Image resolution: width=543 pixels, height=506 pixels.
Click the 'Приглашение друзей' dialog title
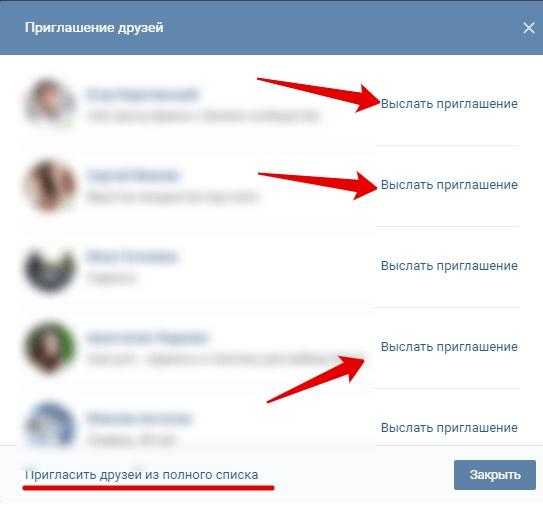point(94,27)
